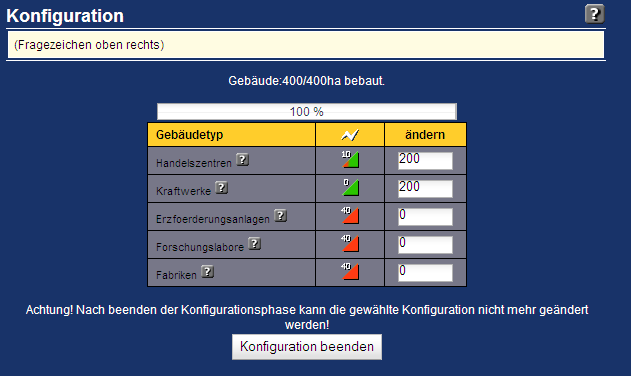Open the help question mark at top right
This screenshot has height=376, width=631.
point(594,14)
